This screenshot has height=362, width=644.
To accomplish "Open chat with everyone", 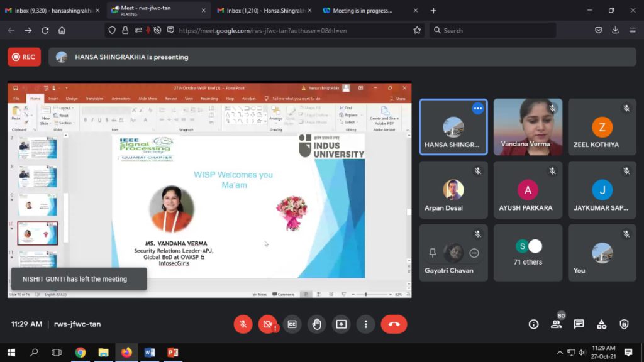I will click(579, 324).
